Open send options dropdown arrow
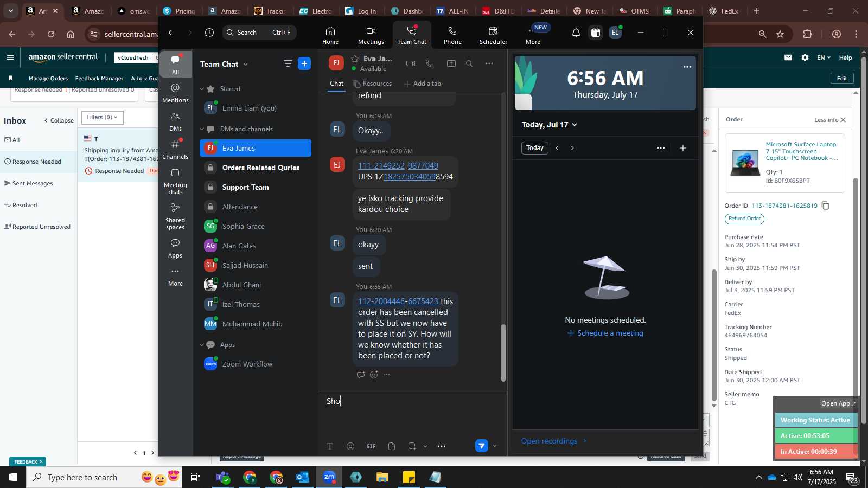Image resolution: width=868 pixels, height=488 pixels. coord(494,446)
